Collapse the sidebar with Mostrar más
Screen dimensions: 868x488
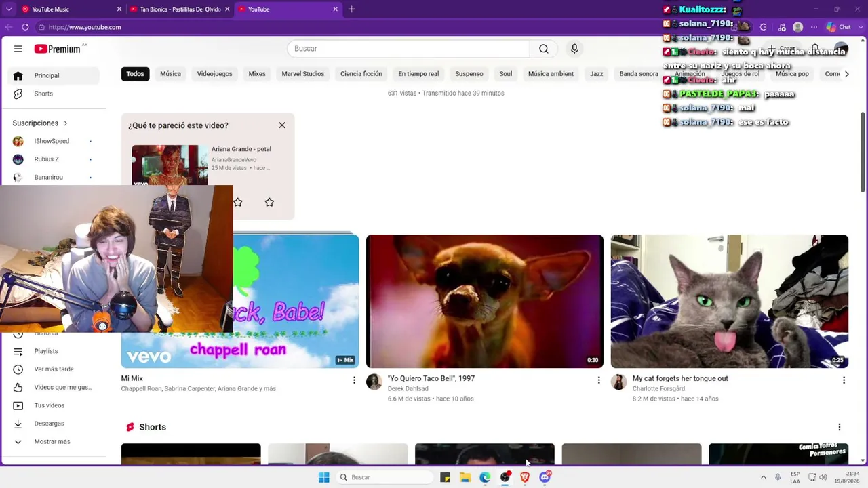tap(54, 441)
